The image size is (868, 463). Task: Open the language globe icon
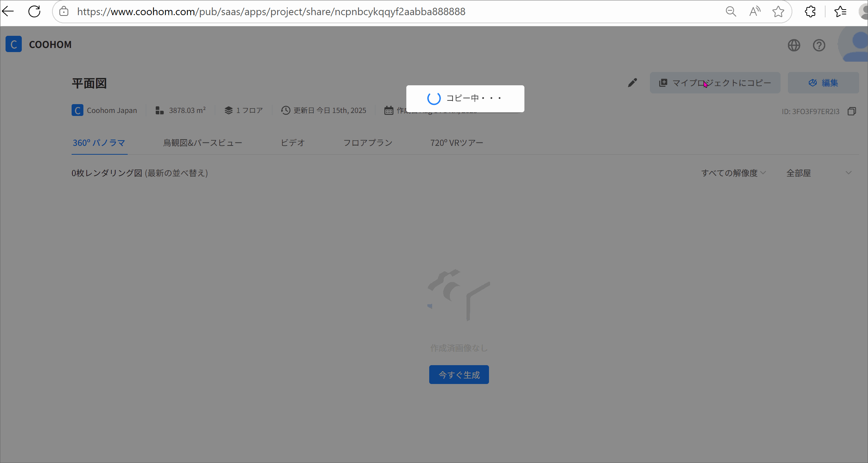(x=794, y=45)
